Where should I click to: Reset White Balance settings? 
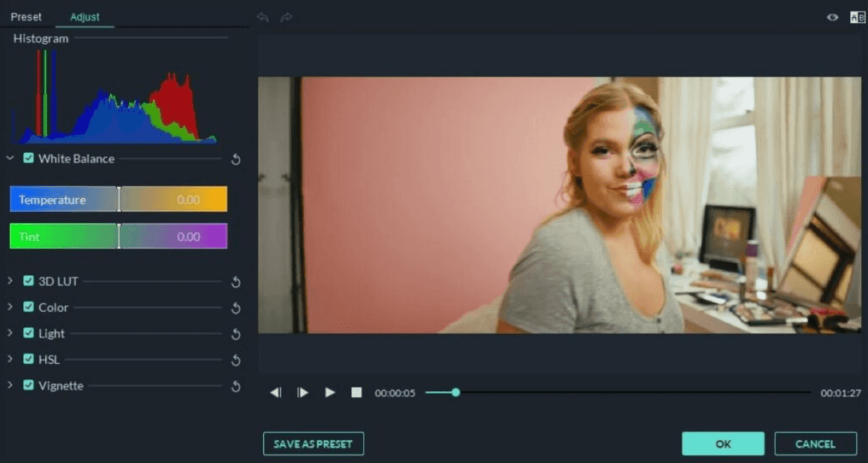tap(236, 160)
